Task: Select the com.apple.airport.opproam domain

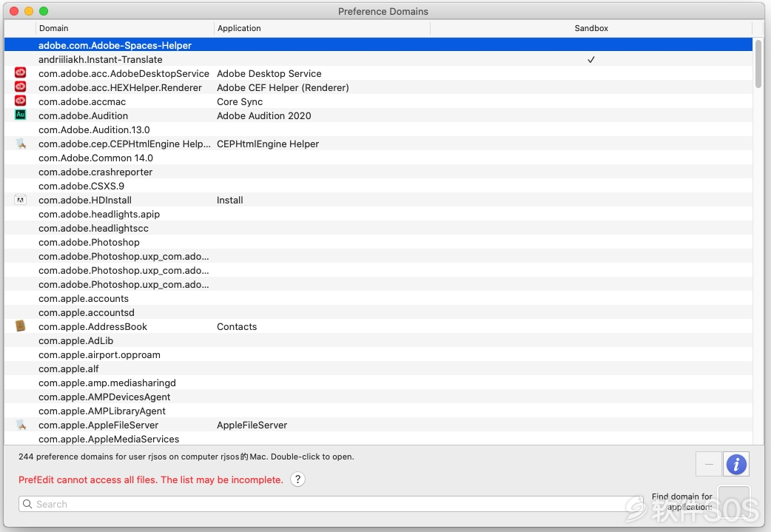Action: tap(99, 354)
